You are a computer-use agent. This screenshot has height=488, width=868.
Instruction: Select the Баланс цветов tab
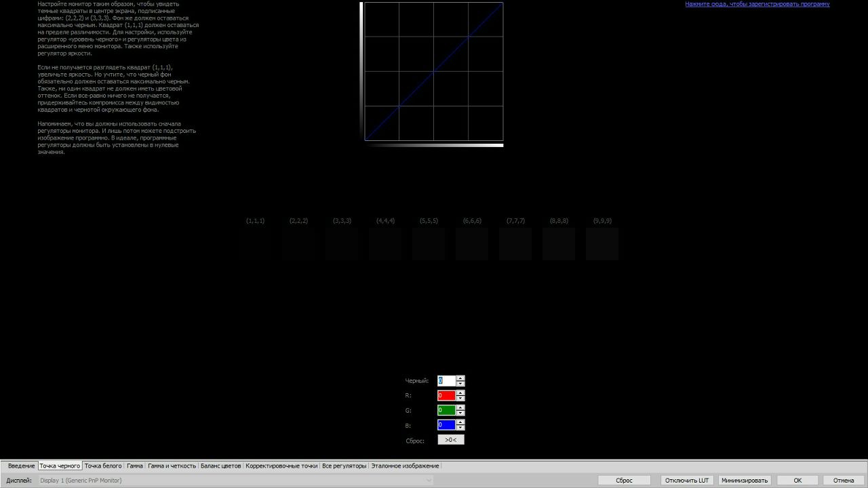pos(220,466)
